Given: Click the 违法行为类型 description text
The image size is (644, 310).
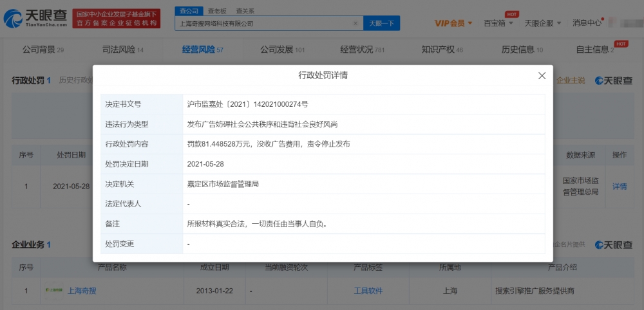Looking at the screenshot, I should 262,124.
